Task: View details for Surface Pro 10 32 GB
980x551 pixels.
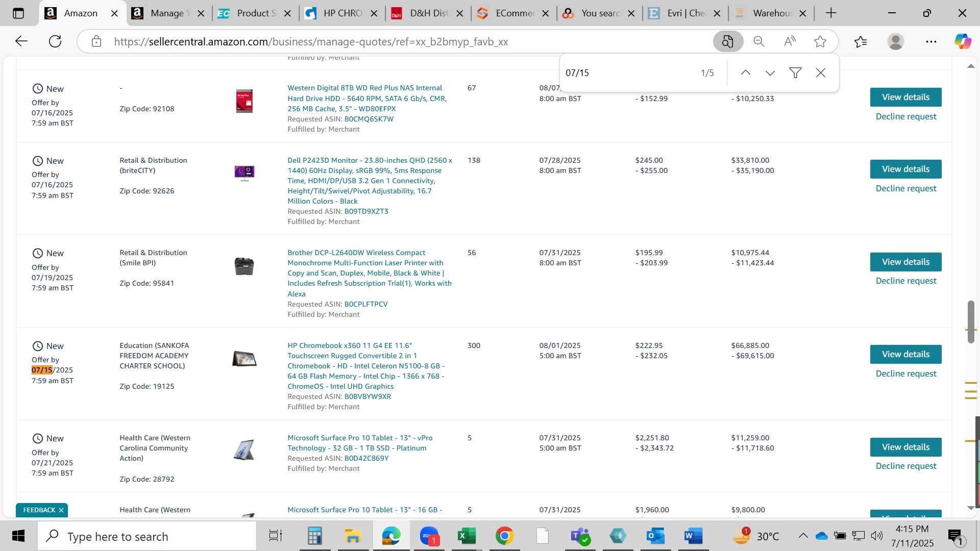Action: click(x=905, y=447)
